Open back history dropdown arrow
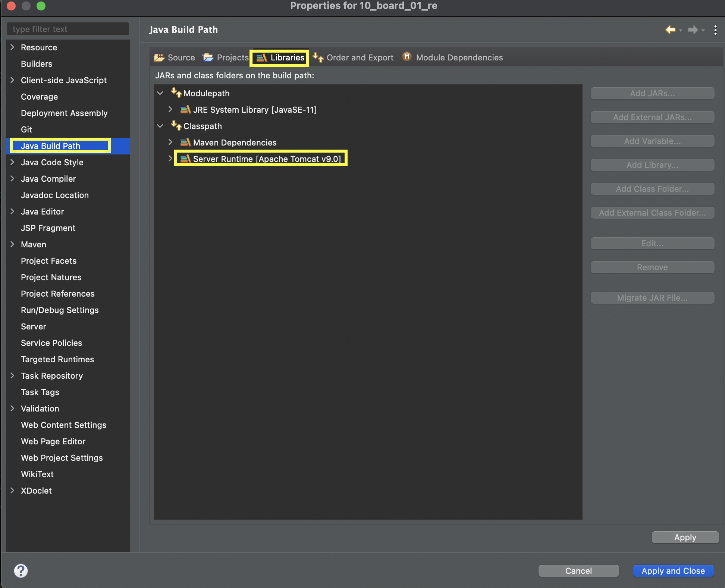Viewport: 725px width, 588px height. pyautogui.click(x=681, y=31)
